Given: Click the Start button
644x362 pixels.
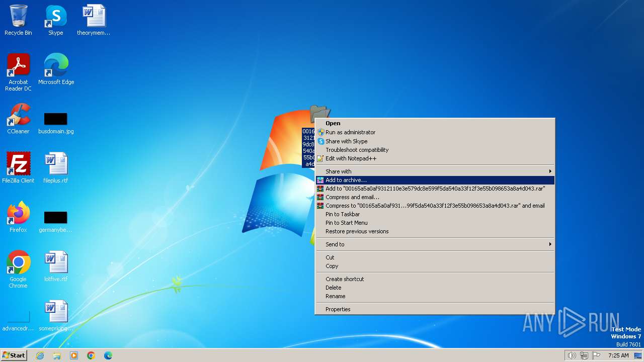Looking at the screenshot, I should (14, 355).
